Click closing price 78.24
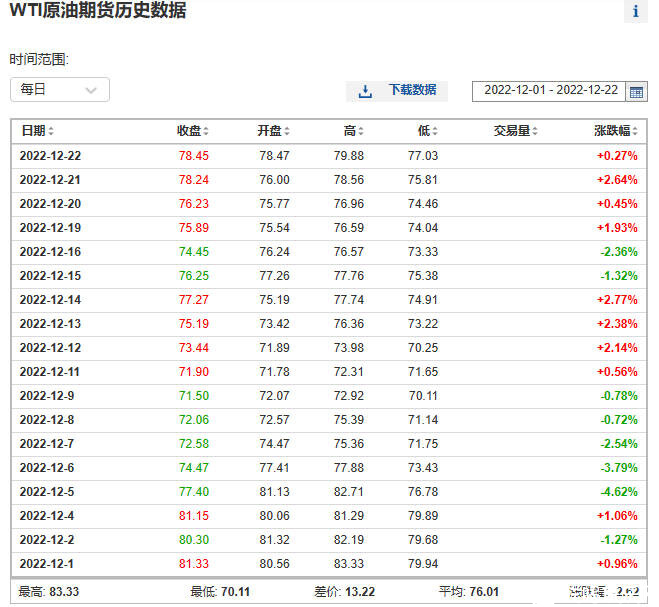The width and height of the screenshot is (659, 607). coord(194,180)
